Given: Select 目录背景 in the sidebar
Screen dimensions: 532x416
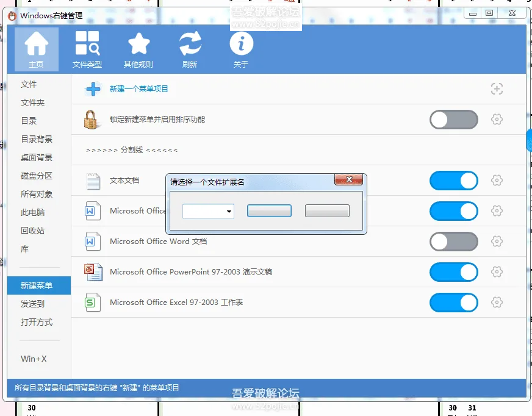Looking at the screenshot, I should tap(37, 139).
